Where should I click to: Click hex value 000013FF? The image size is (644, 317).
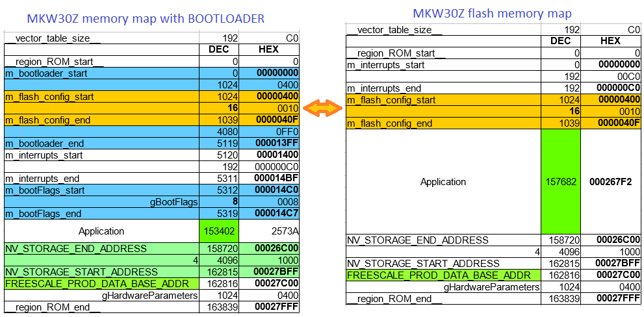click(x=276, y=144)
